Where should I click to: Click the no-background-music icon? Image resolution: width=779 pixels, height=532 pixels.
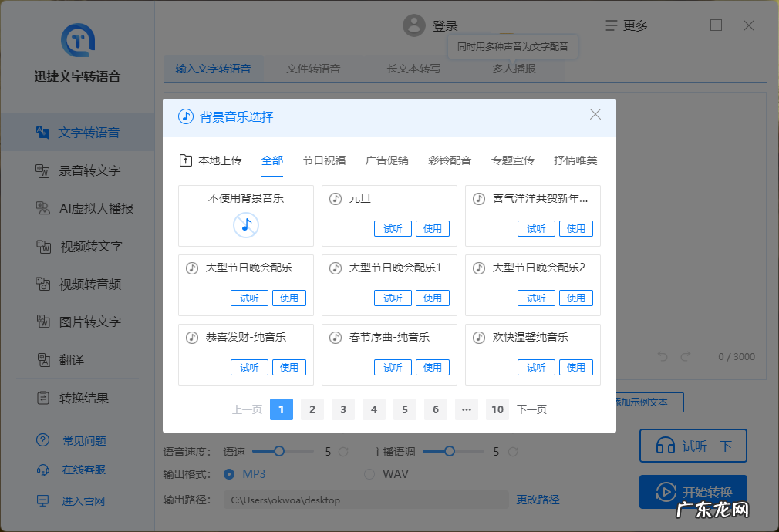(x=246, y=225)
